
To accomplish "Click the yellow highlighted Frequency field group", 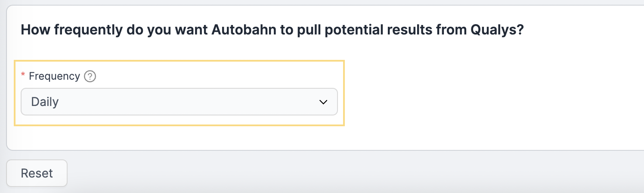I will [x=179, y=93].
